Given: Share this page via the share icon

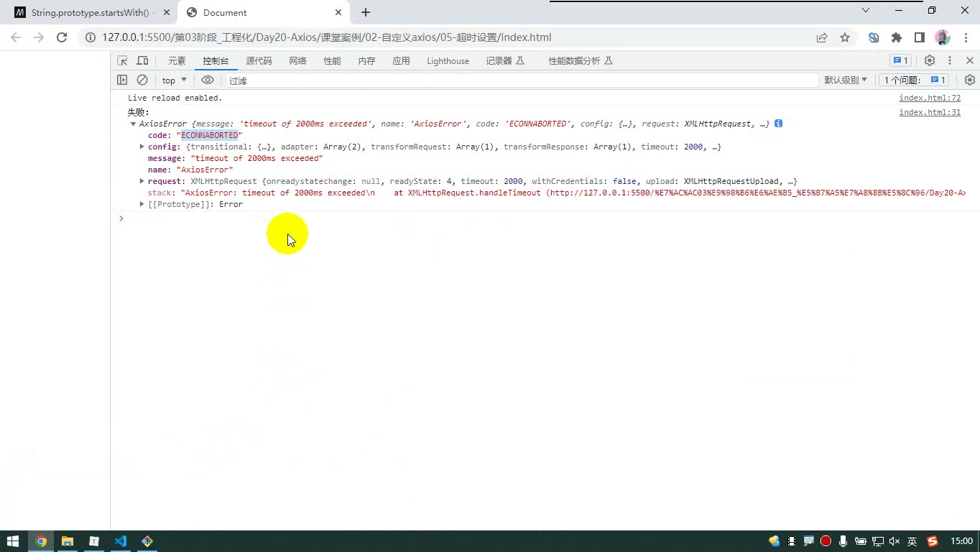Looking at the screenshot, I should 822,37.
